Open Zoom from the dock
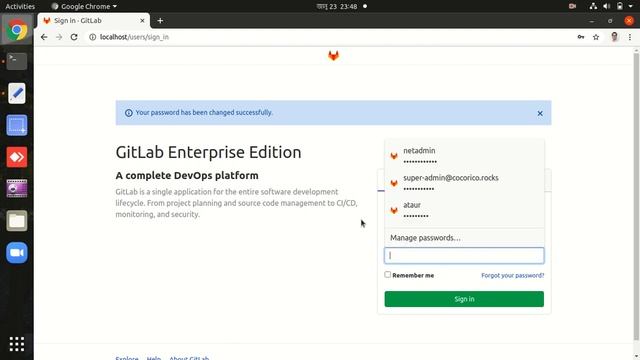The height and width of the screenshot is (360, 640). [x=17, y=252]
